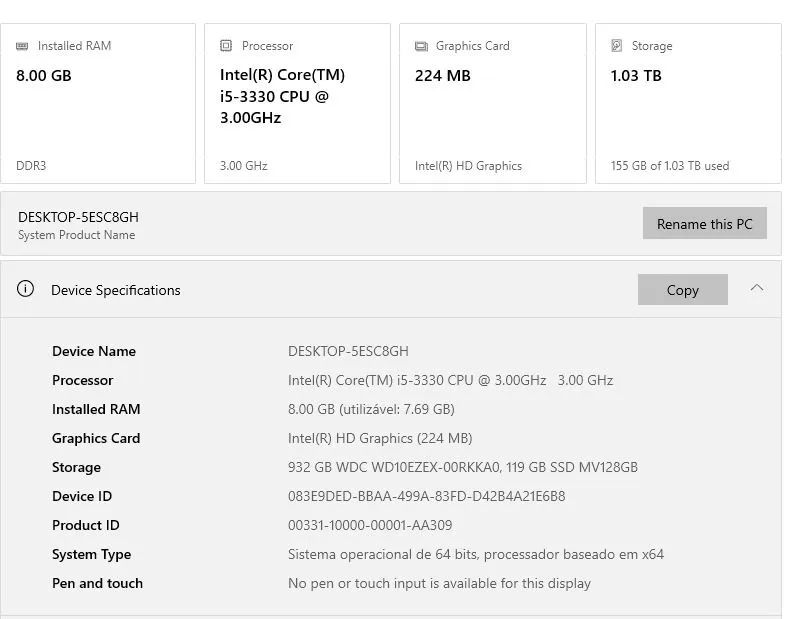This screenshot has width=792, height=619.
Task: Select the 3.00 GHz label in Processor card
Action: click(x=243, y=166)
